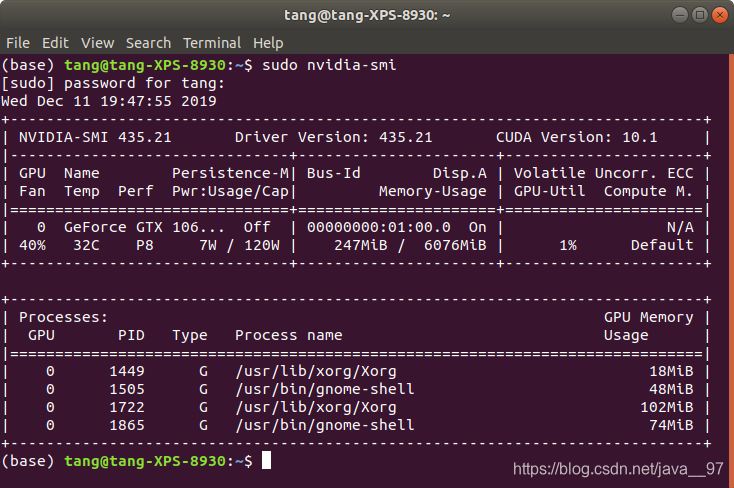Screen dimensions: 734x488
Task: Open the Terminal menu
Action: coord(212,43)
